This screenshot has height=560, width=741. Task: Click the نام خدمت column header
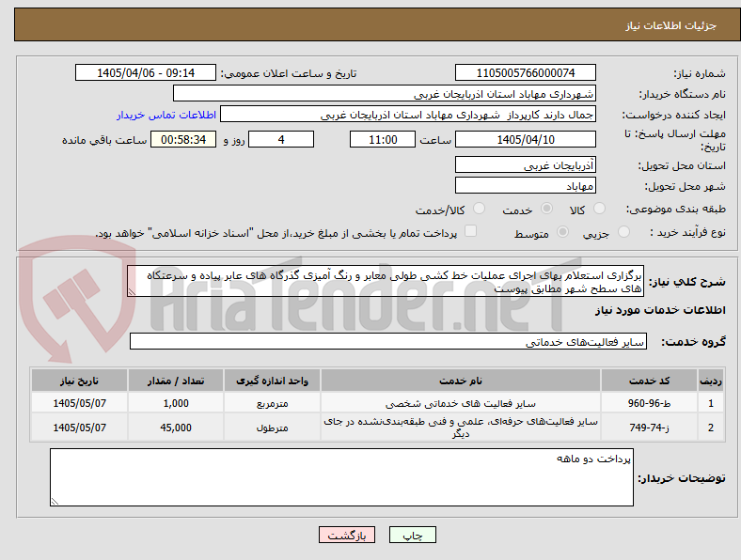[x=460, y=381]
